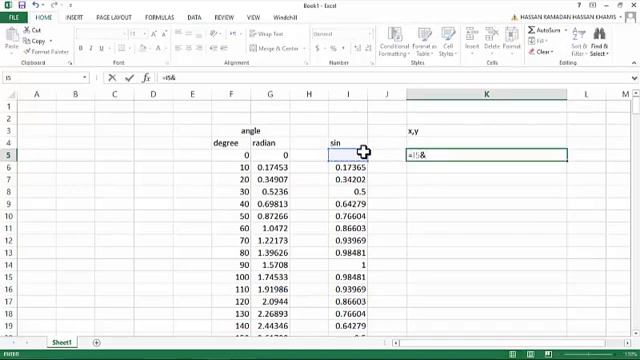Click the Decrease Indent icon

click(x=213, y=48)
